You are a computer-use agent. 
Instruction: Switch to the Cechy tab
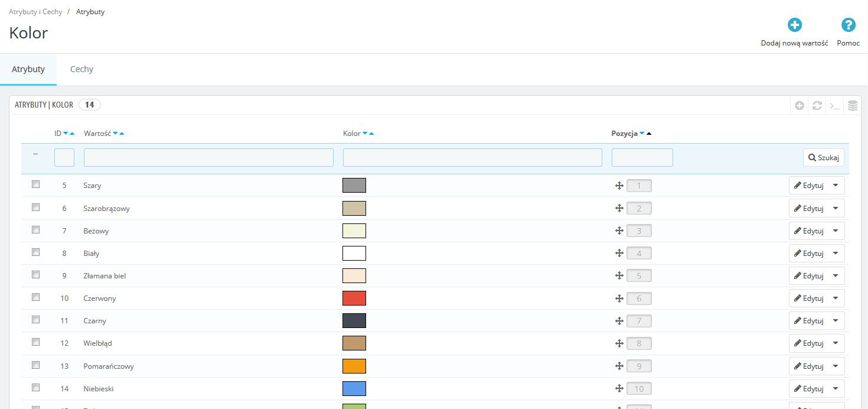coord(81,69)
